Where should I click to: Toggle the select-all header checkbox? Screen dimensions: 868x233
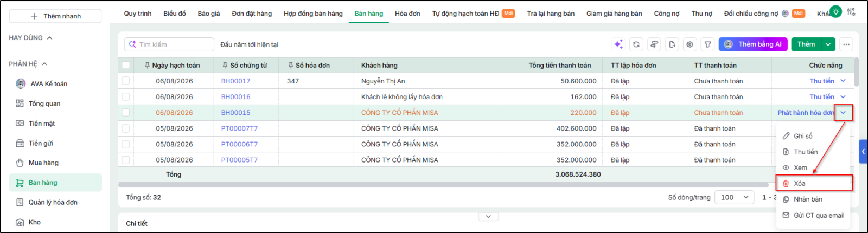coord(126,65)
